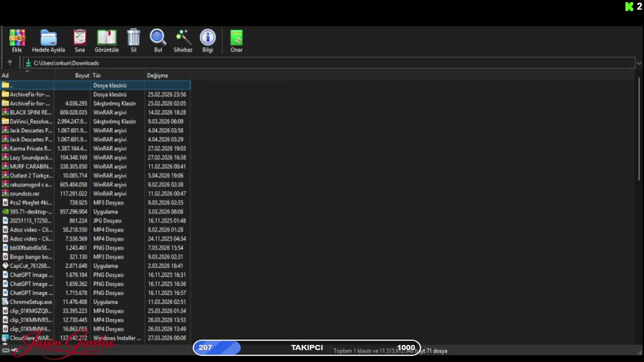Click the zipped folder icon of DaVinci_Resolve...
This screenshot has width=644, height=362.
pos(6,122)
